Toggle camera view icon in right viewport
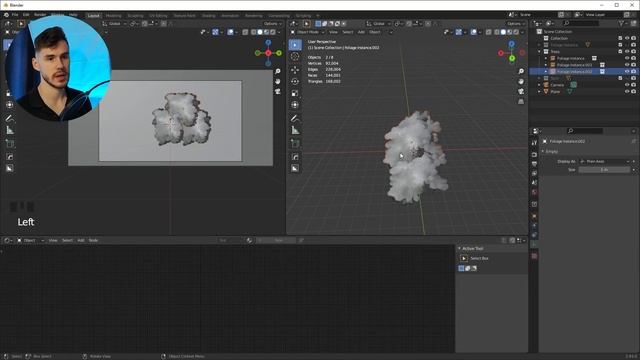Image resolution: width=640 pixels, height=360 pixels. (x=521, y=91)
